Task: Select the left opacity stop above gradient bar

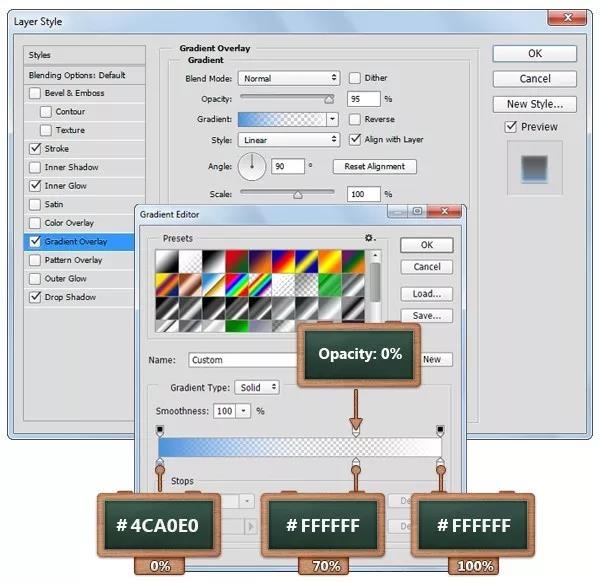Action: coord(160,430)
